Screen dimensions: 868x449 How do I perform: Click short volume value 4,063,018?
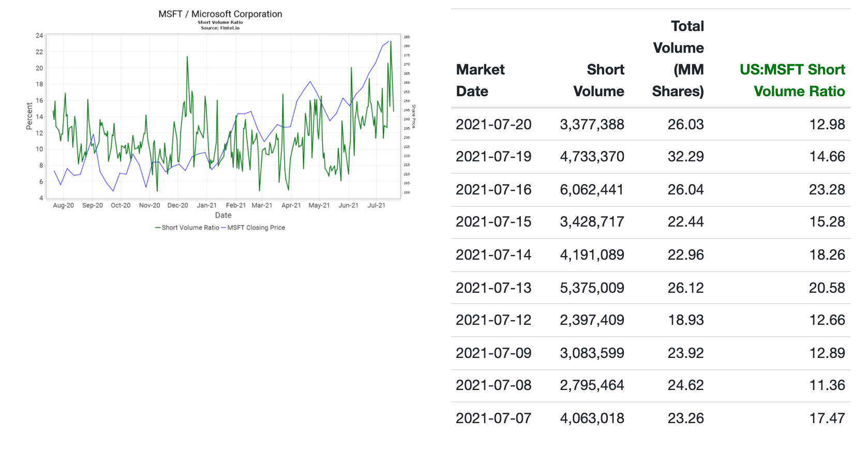pos(592,418)
